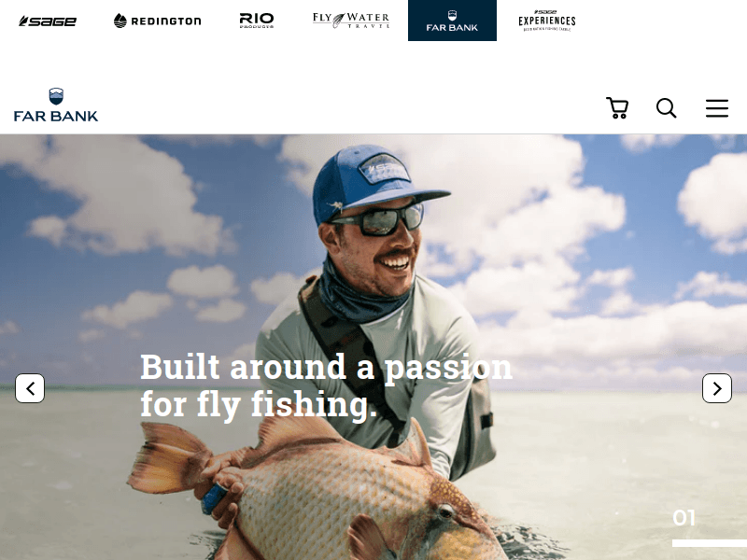This screenshot has height=560, width=747.
Task: Click the slide progress bar indicator
Action: tap(710, 543)
